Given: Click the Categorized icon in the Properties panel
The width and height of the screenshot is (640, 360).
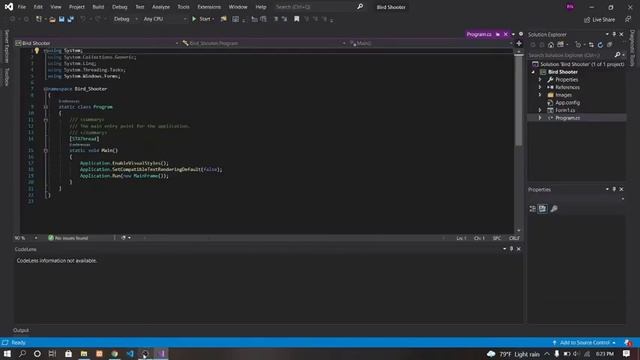Looking at the screenshot, I should pos(533,209).
